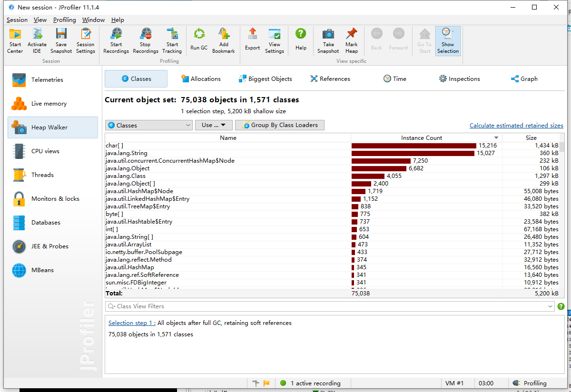
Task: Open JEE & Probes in the sidebar
Action: 53,246
